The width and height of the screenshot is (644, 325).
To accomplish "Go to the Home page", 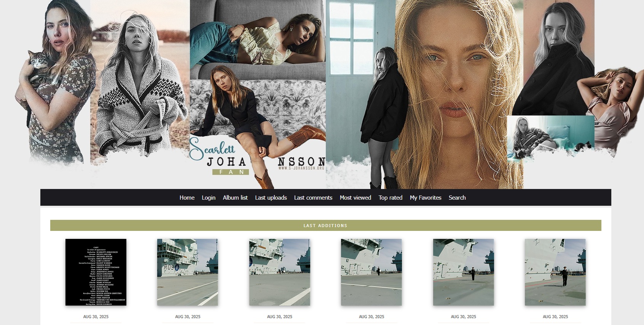I will coord(187,198).
